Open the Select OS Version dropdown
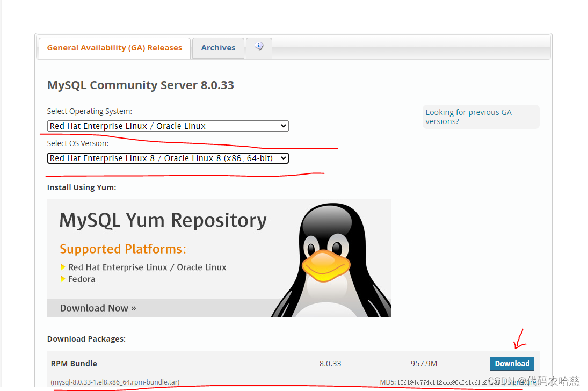Image resolution: width=588 pixels, height=391 pixels. point(168,158)
